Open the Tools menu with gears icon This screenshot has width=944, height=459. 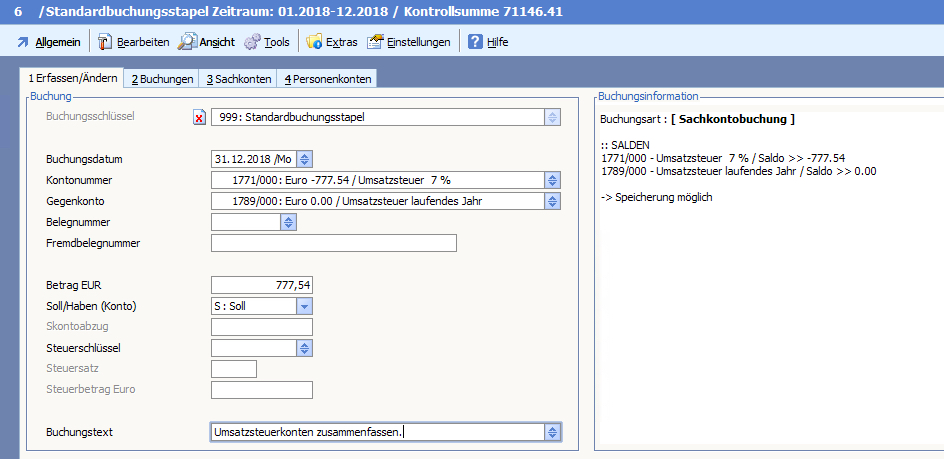pos(266,42)
